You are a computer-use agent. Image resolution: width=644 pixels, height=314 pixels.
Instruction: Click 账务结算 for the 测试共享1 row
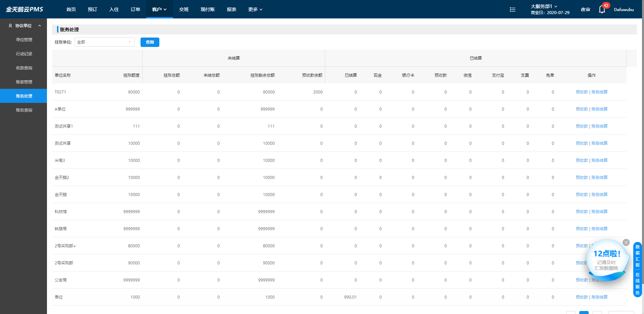(599, 126)
